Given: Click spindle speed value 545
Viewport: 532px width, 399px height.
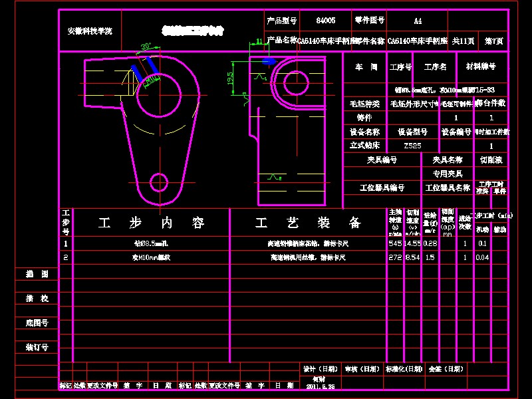Looking at the screenshot, I should (395, 243).
